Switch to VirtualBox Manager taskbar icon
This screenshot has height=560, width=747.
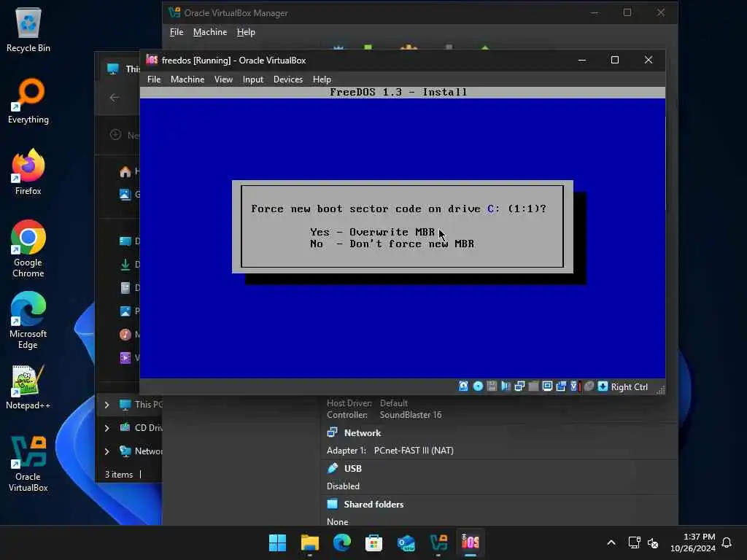point(438,542)
